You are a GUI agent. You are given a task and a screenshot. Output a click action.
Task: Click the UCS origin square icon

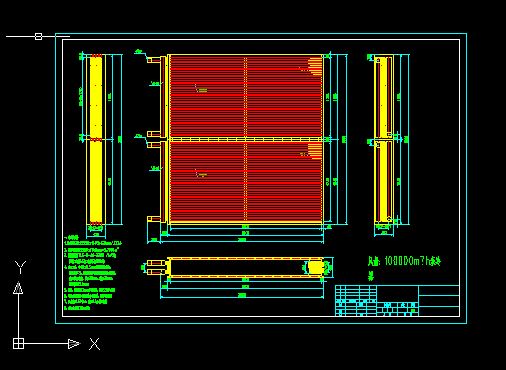pyautogui.click(x=19, y=343)
